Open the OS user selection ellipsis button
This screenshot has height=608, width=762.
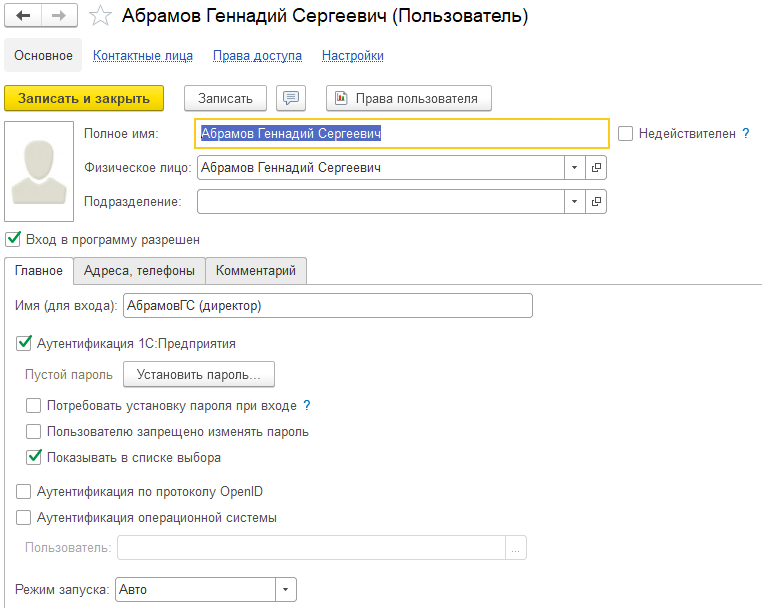516,548
